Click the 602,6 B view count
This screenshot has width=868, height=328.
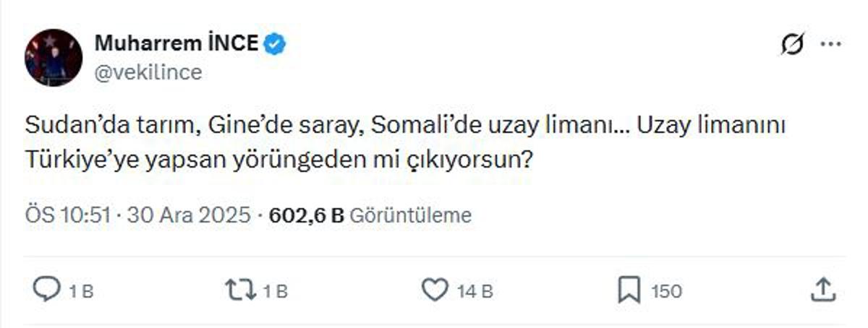(x=306, y=215)
